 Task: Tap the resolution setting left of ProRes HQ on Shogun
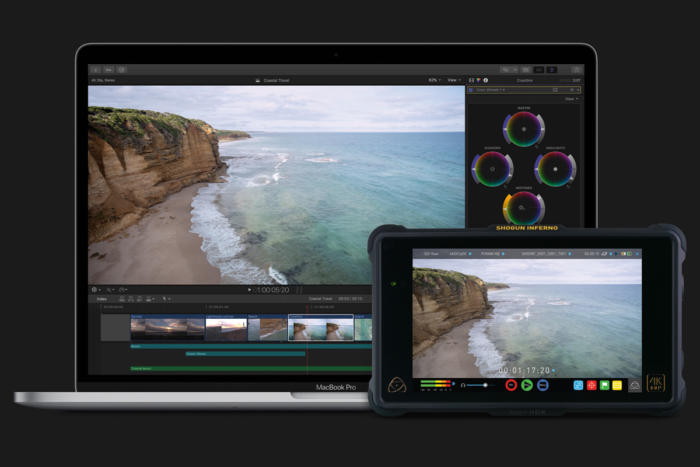coord(458,254)
